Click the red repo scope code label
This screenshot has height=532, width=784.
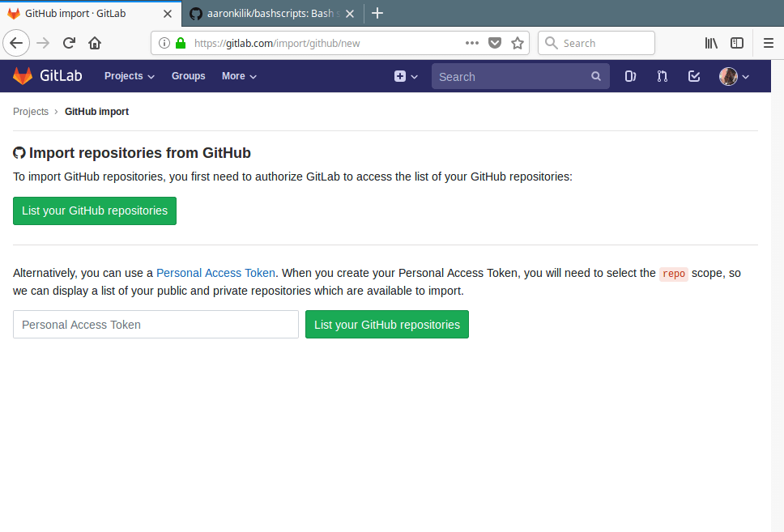tap(674, 274)
